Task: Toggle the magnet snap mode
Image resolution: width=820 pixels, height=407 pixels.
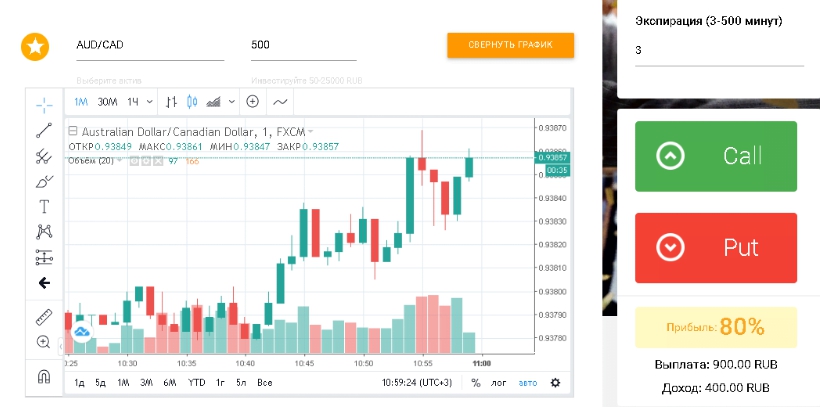Action: click(44, 377)
